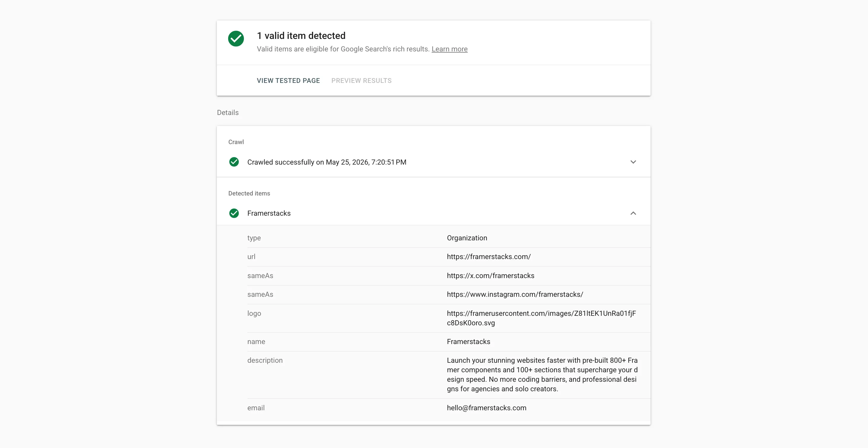Expand the Crawled successfully details chevron
Screen dimensions: 868x448
click(633, 162)
